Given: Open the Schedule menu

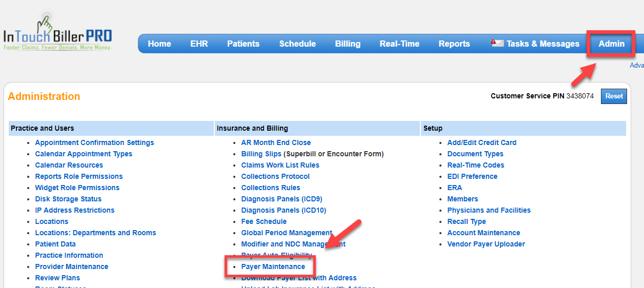Looking at the screenshot, I should pyautogui.click(x=297, y=44).
